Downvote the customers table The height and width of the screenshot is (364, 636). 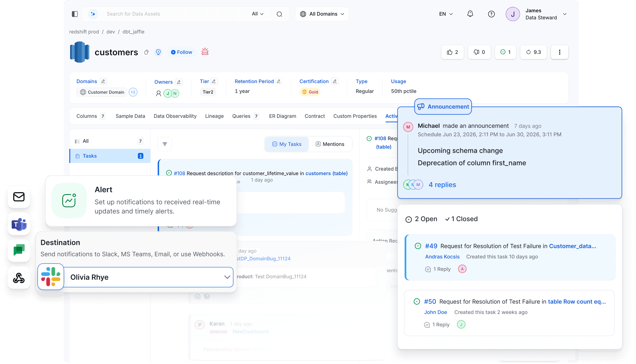(479, 52)
